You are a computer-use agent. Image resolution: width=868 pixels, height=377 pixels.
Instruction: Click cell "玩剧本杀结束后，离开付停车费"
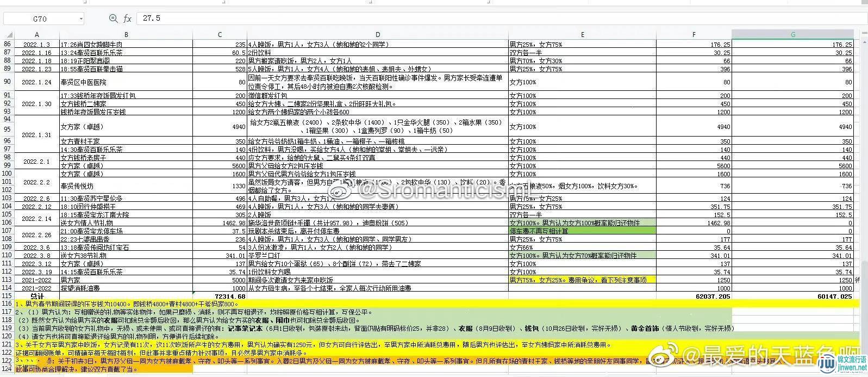(378, 231)
